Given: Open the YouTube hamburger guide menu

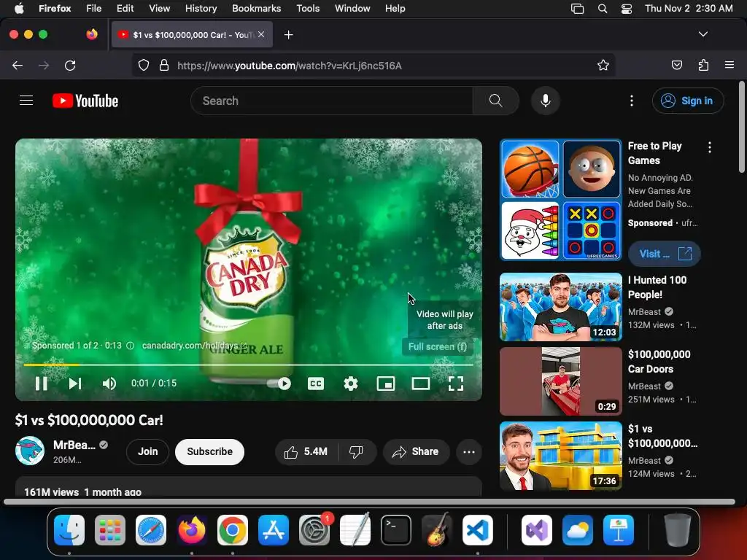Looking at the screenshot, I should coord(26,101).
